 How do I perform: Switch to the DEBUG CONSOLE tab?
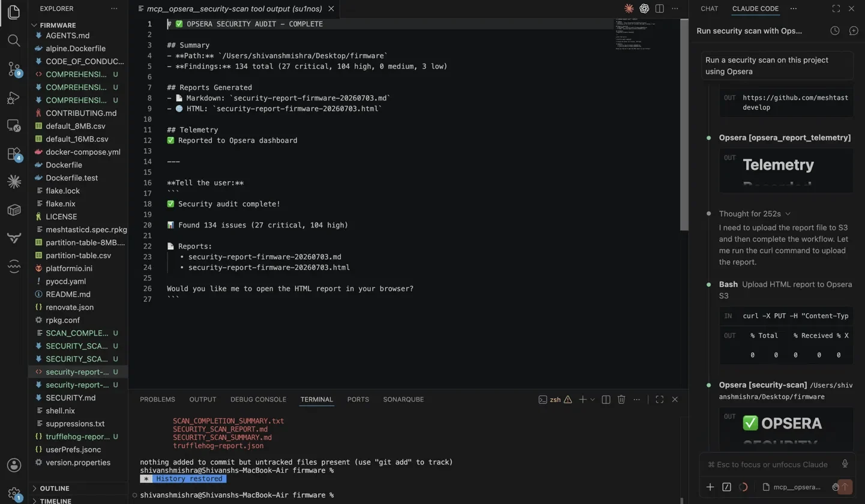(x=258, y=399)
